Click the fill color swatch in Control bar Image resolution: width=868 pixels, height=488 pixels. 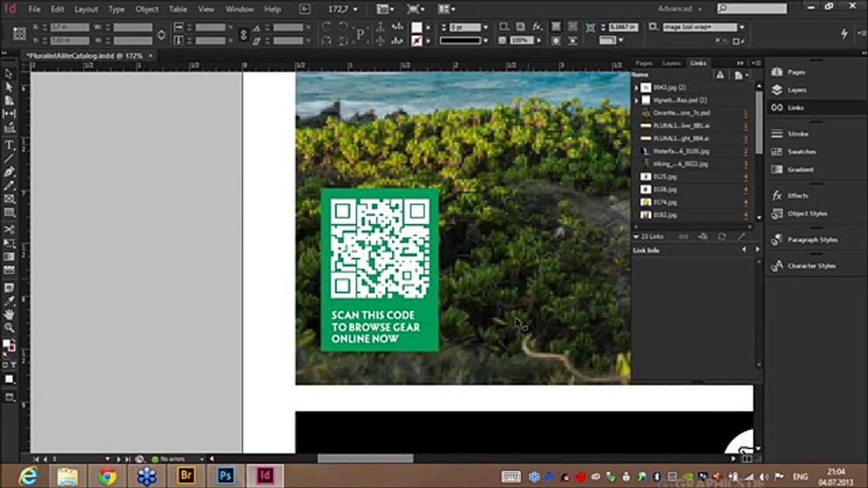(x=416, y=27)
